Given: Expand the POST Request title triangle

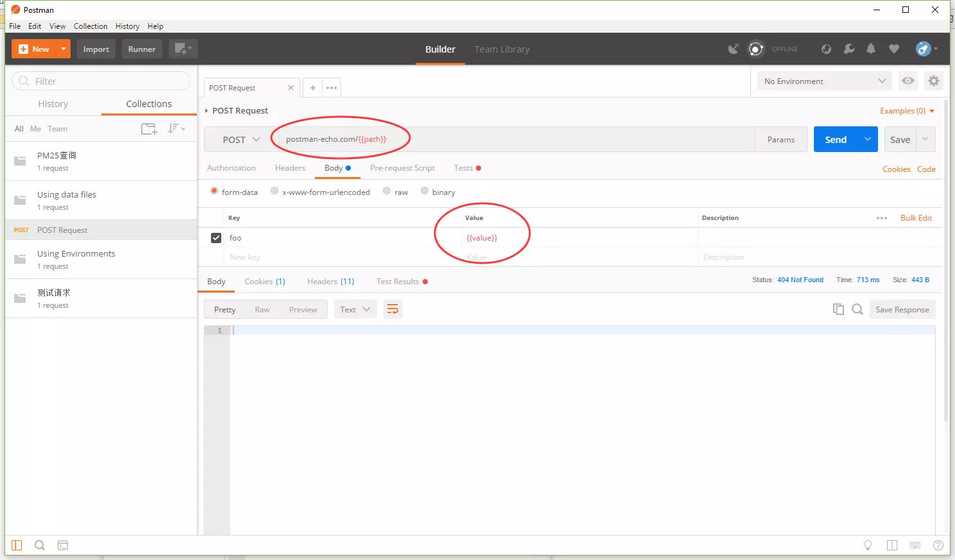Looking at the screenshot, I should pos(207,111).
